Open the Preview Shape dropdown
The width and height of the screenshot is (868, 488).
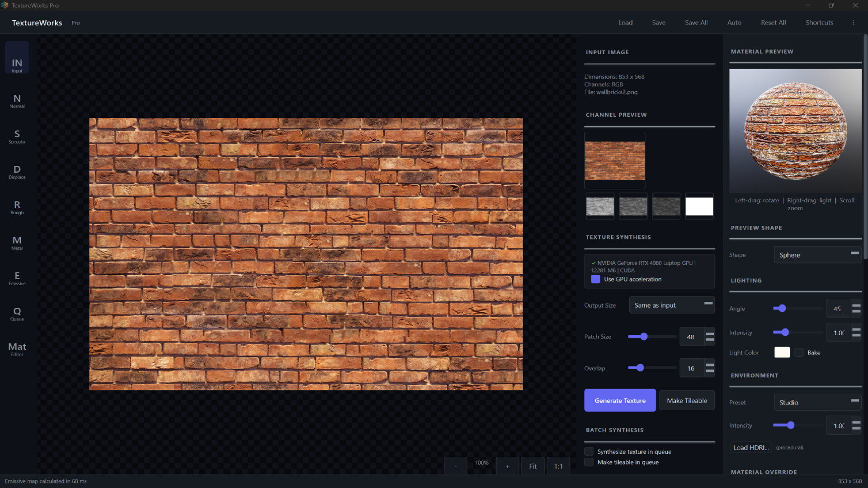817,254
